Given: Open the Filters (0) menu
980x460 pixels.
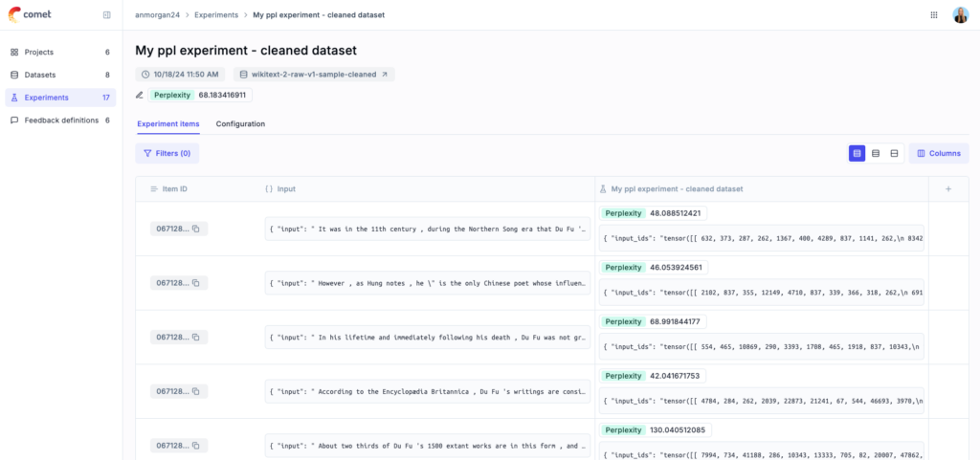Looking at the screenshot, I should pos(167,153).
